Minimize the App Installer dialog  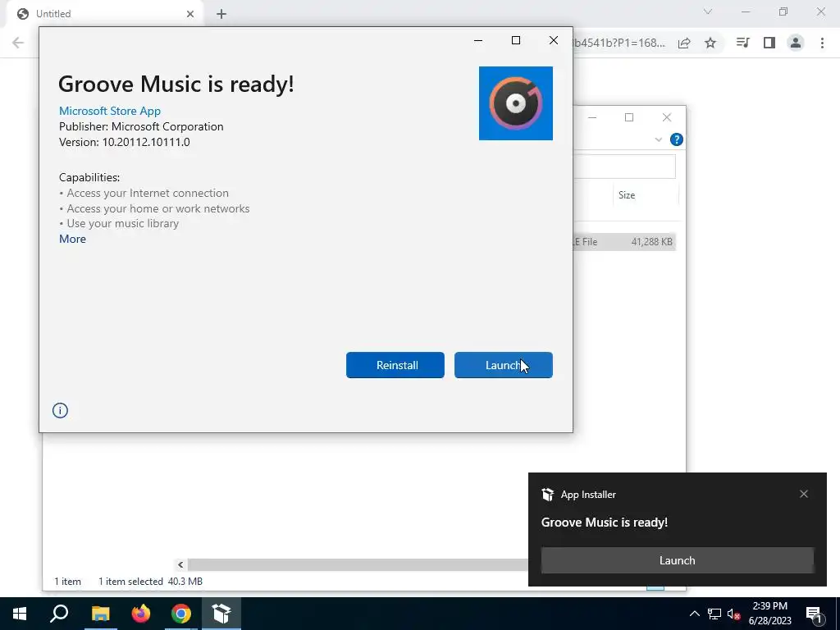pyautogui.click(x=478, y=40)
